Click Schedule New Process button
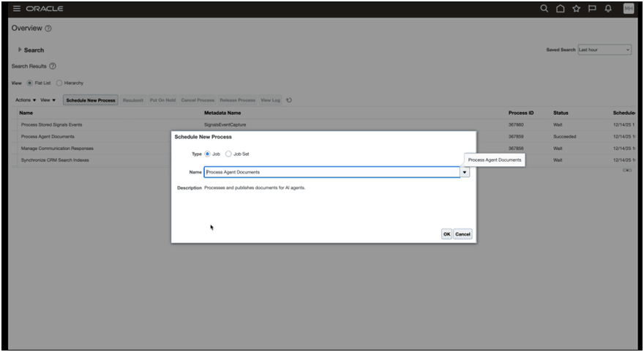Image resolution: width=644 pixels, height=352 pixels. click(91, 100)
